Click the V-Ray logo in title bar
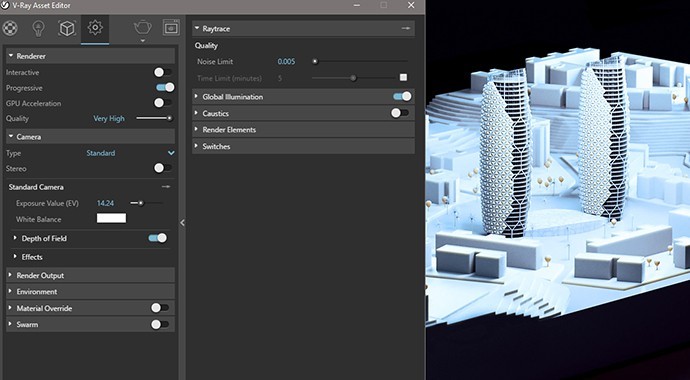This screenshot has width=690, height=380. (5, 5)
